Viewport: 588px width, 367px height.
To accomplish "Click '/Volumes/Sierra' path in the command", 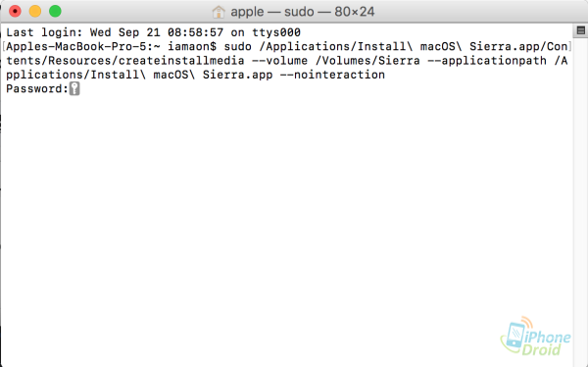I will (367, 61).
